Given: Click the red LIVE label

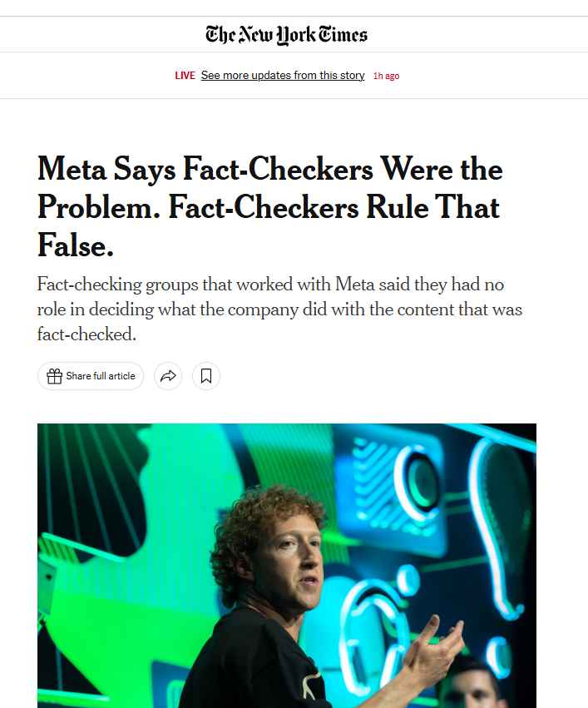Looking at the screenshot, I should pos(185,76).
